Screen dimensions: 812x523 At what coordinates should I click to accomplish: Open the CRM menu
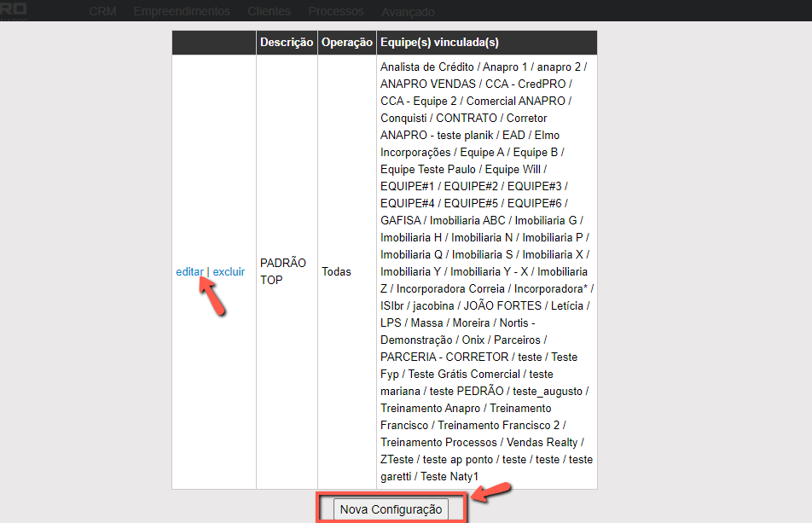pos(102,12)
